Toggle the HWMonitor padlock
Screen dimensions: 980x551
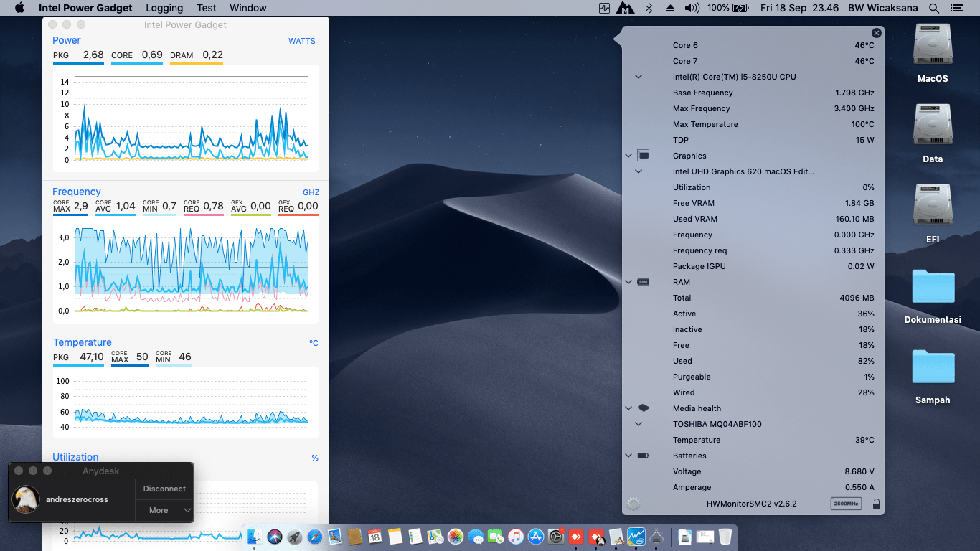(876, 504)
